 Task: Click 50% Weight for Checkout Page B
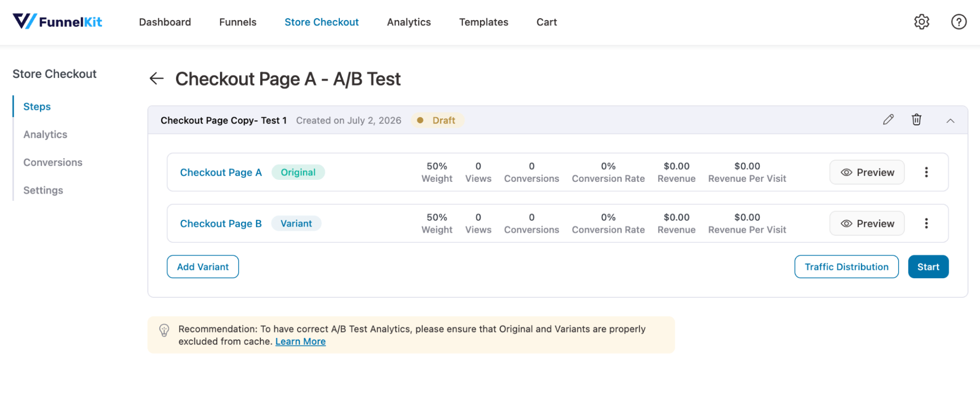tap(437, 223)
